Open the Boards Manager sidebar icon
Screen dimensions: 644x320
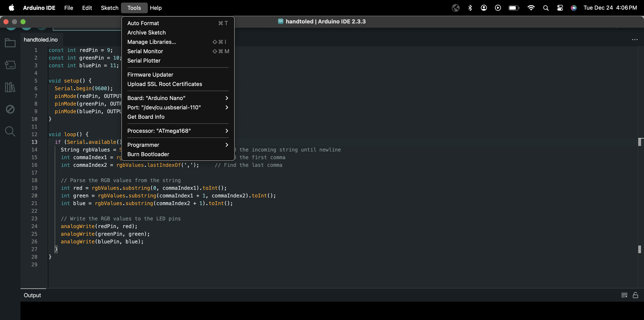10,65
